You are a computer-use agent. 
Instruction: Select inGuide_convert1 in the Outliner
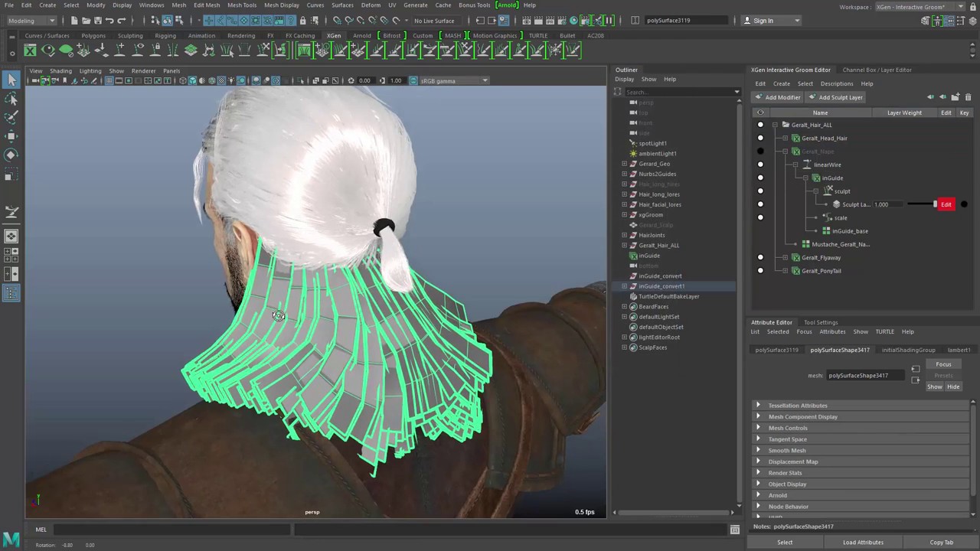click(x=661, y=286)
